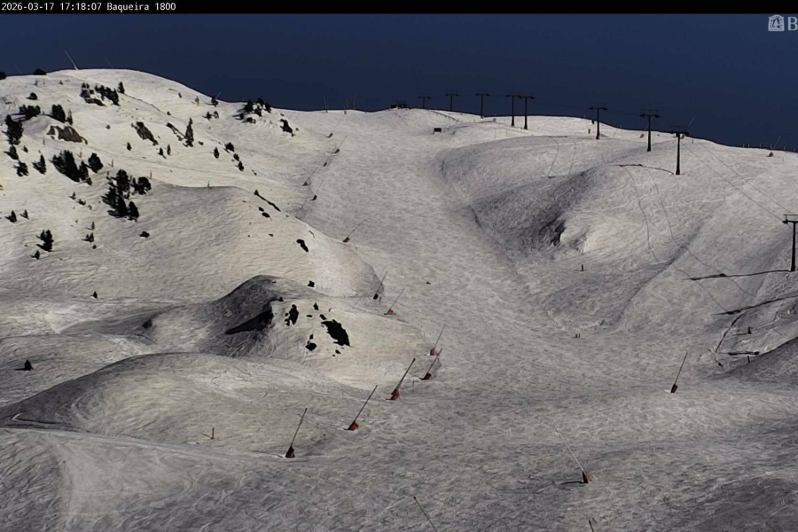Click the large dark rock patch mid-slope
The image size is (798, 532).
[336, 332]
